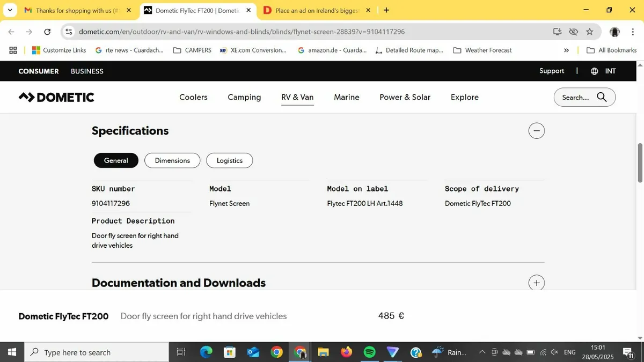Show hidden system tray icons
The image size is (644, 362).
[482, 352]
